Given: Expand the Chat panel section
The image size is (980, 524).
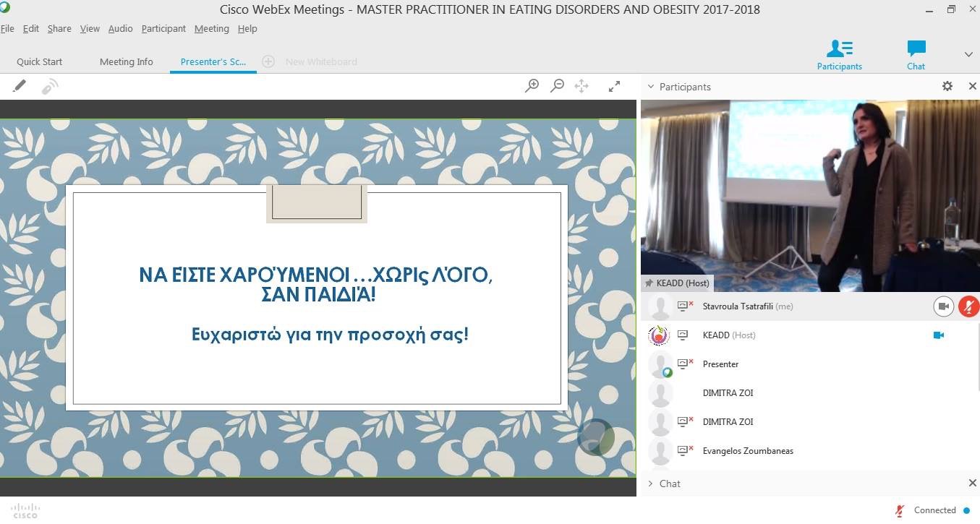Looking at the screenshot, I should tap(651, 484).
